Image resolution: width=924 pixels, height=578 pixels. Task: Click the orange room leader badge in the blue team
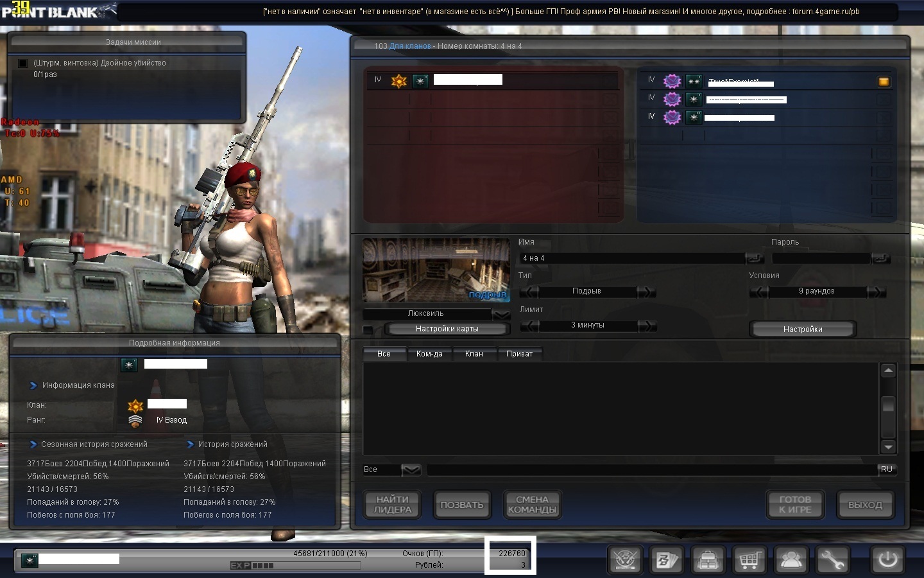tap(884, 82)
